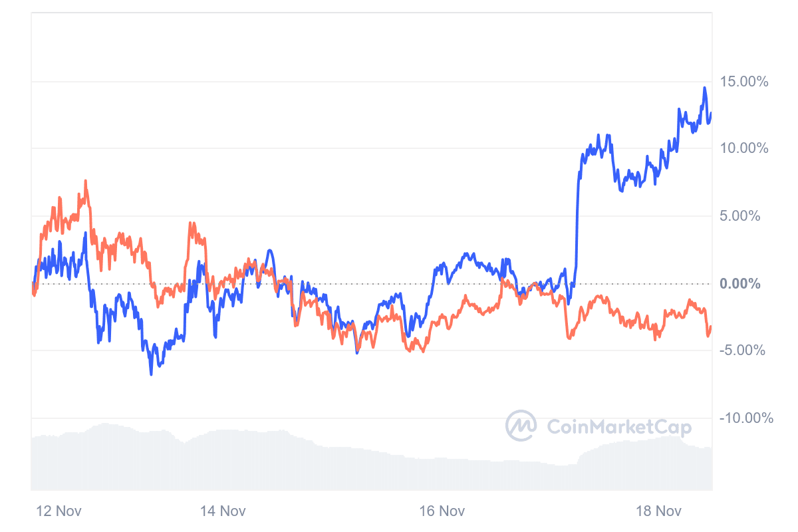
Task: Select the 16 Nov date label
Action: click(x=442, y=511)
